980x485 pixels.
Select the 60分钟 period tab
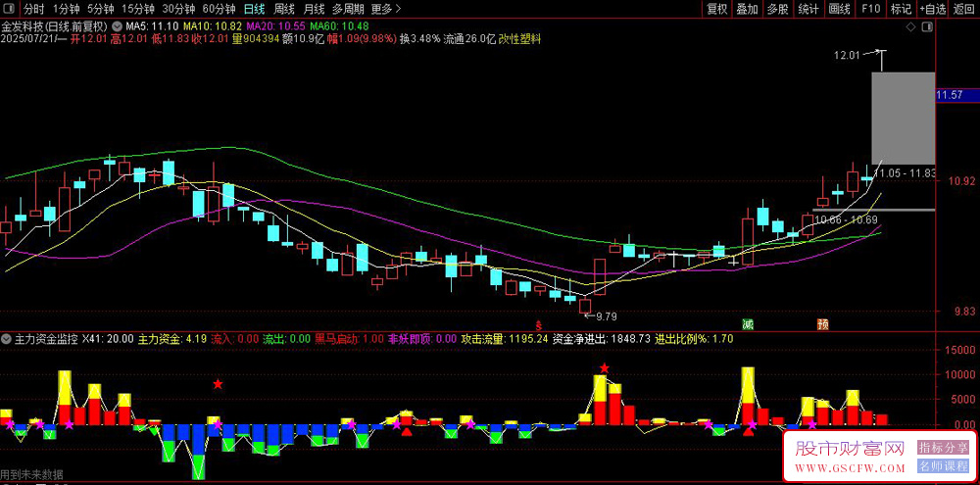[x=219, y=9]
